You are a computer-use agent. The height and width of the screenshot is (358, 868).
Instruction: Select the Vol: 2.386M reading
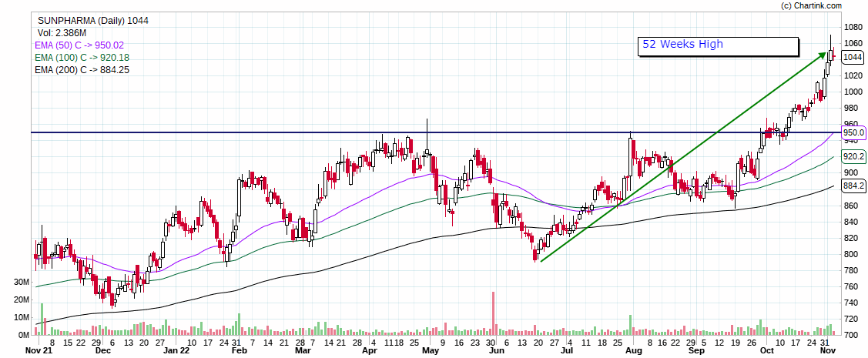click(62, 33)
